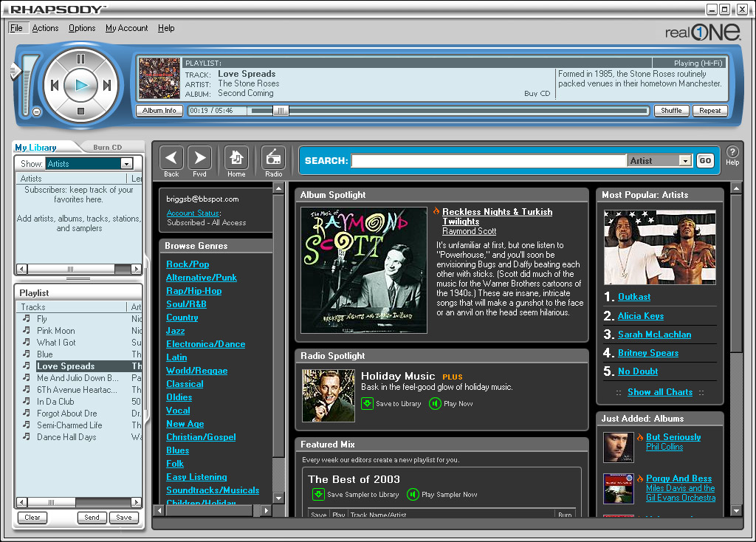Go Back in the browser pane

[x=171, y=158]
